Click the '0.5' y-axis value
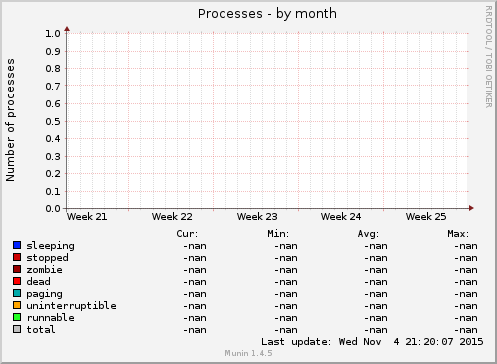Image resolution: width=497 pixels, height=364 pixels. (53, 121)
